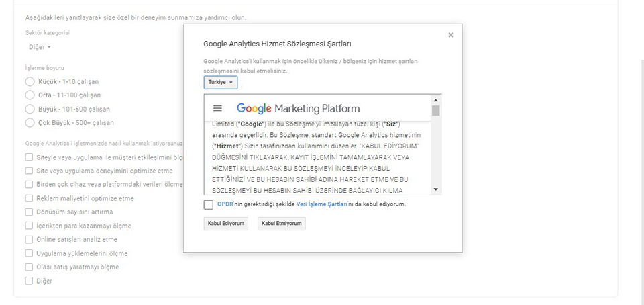
Task: Check the Diğer usage checkbox
Action: pyautogui.click(x=29, y=281)
